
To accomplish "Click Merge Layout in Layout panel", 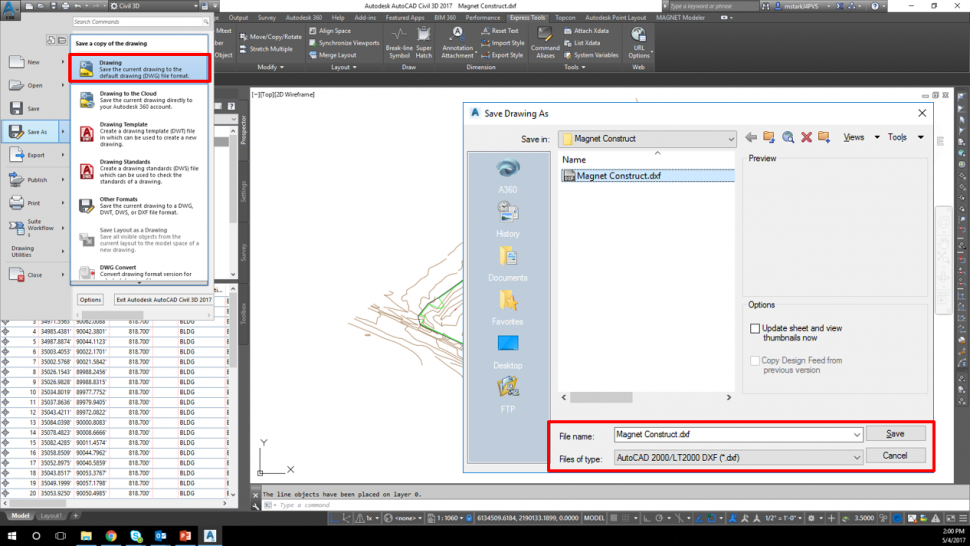I will 332,55.
